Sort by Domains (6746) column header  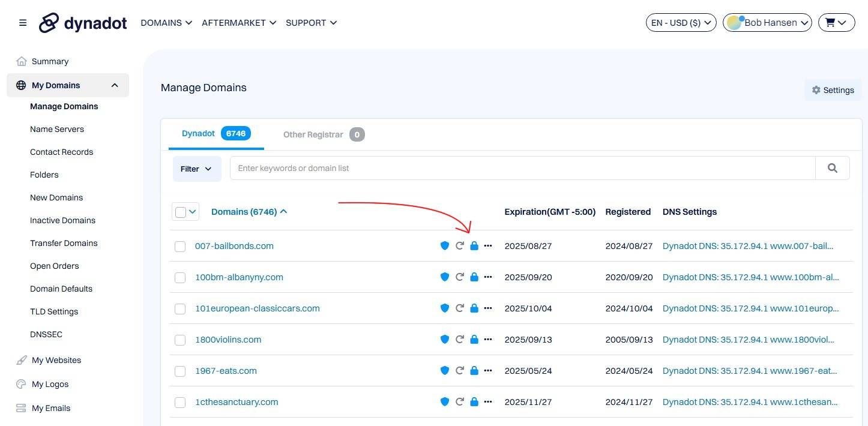[249, 212]
